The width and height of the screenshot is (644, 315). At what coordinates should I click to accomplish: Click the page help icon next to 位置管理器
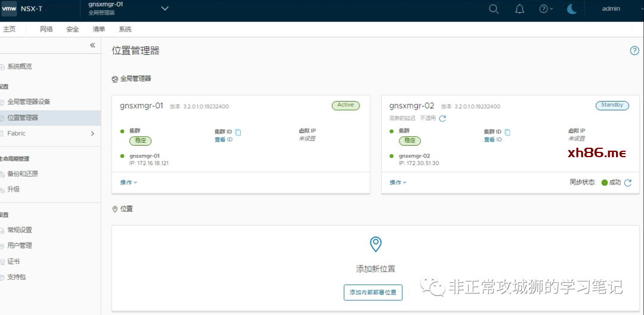634,51
